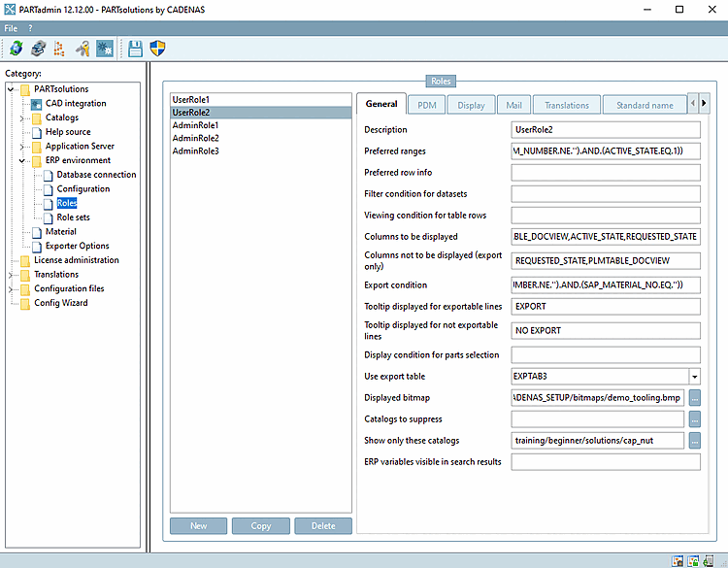
Task: Open the Use export table dropdown
Action: (x=695, y=376)
